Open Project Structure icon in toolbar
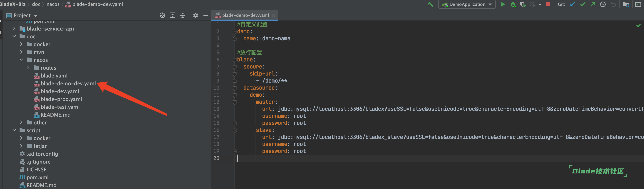The width and height of the screenshot is (644, 189). 626,4
